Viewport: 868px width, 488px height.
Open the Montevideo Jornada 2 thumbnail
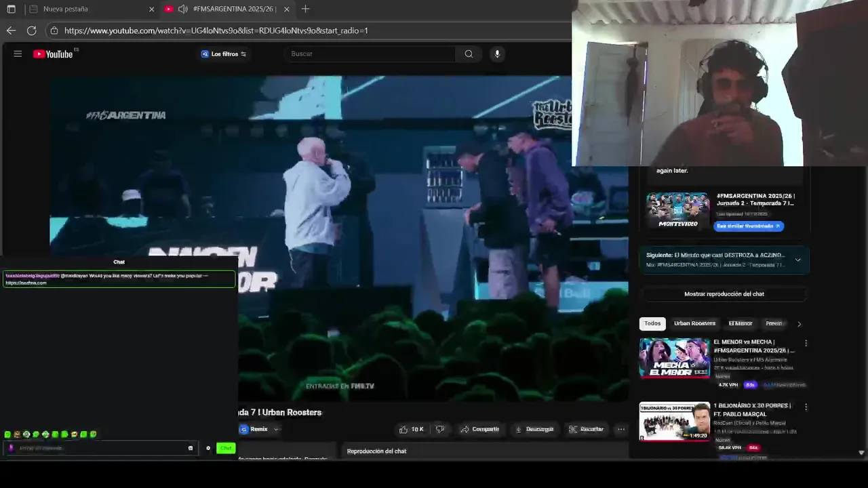[677, 211]
